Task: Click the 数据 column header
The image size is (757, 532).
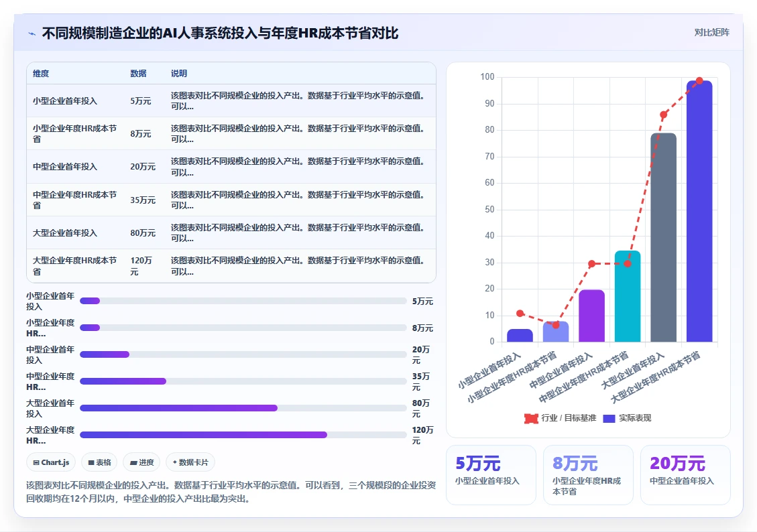Action: tap(138, 73)
